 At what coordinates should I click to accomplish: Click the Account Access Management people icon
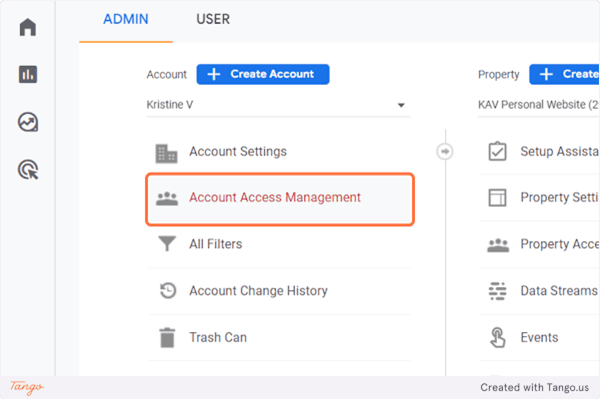167,199
